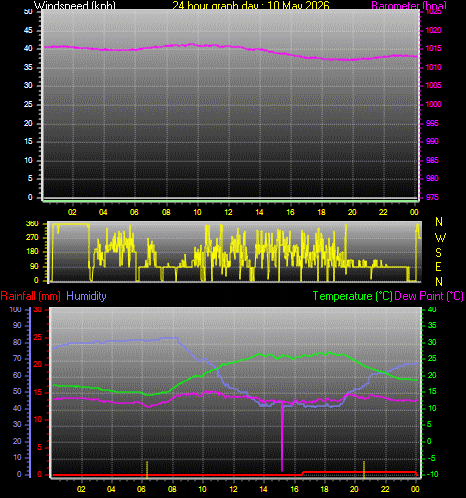Click the 360 value on wind direction axis

click(32, 224)
